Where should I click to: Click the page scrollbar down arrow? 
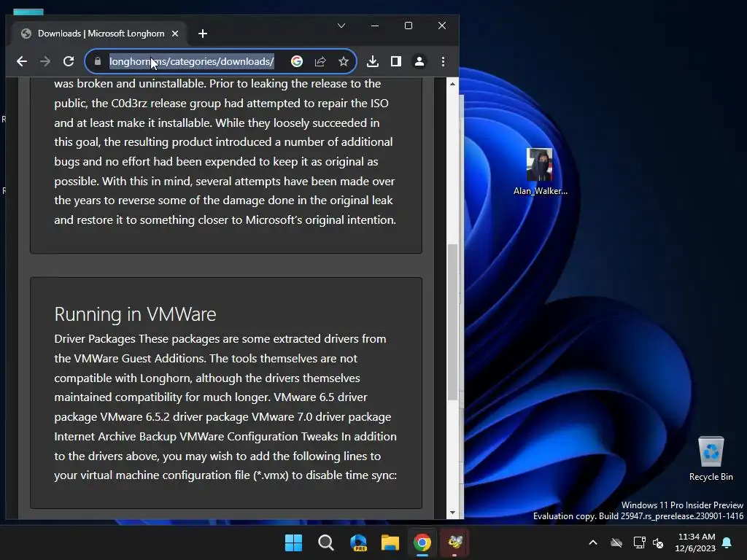point(452,513)
